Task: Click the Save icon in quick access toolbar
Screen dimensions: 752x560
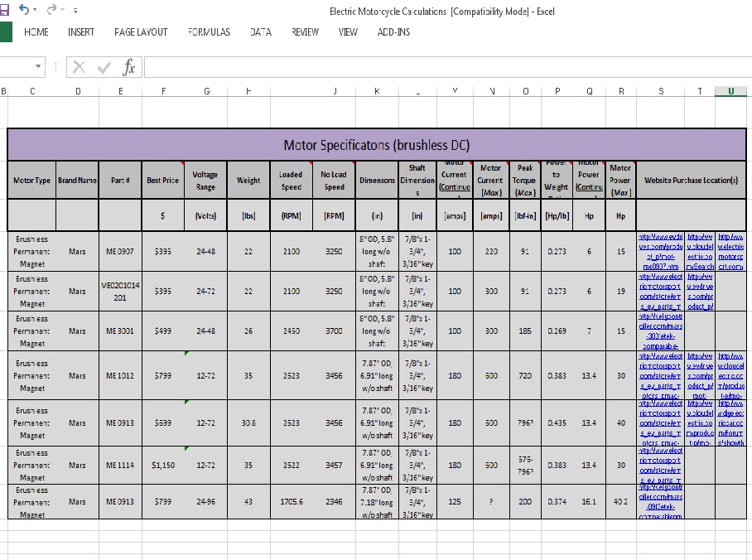Action: pos(4,10)
